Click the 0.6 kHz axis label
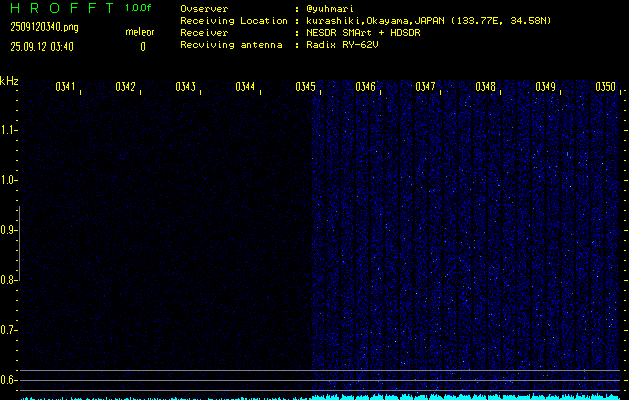 coord(8,380)
